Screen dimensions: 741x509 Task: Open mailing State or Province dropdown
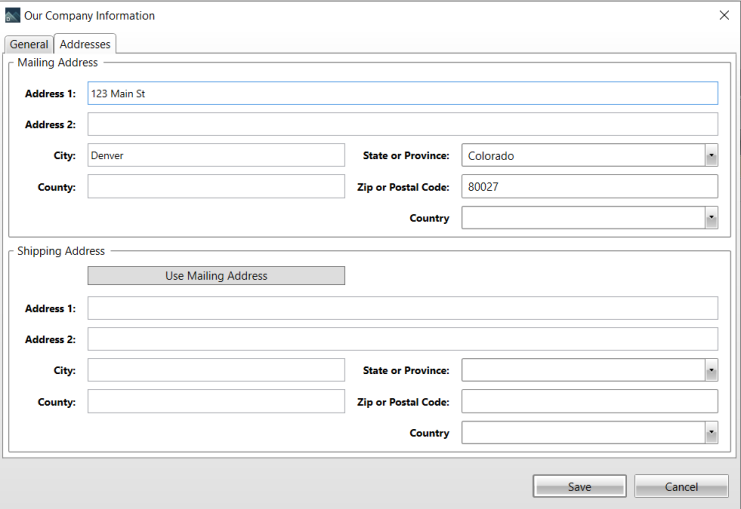pyautogui.click(x=711, y=155)
